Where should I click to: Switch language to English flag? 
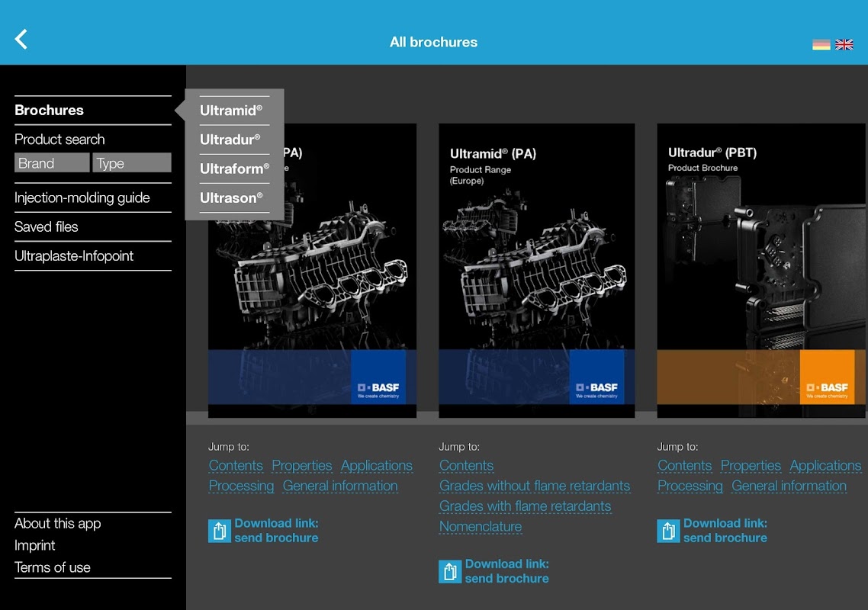pos(844,45)
